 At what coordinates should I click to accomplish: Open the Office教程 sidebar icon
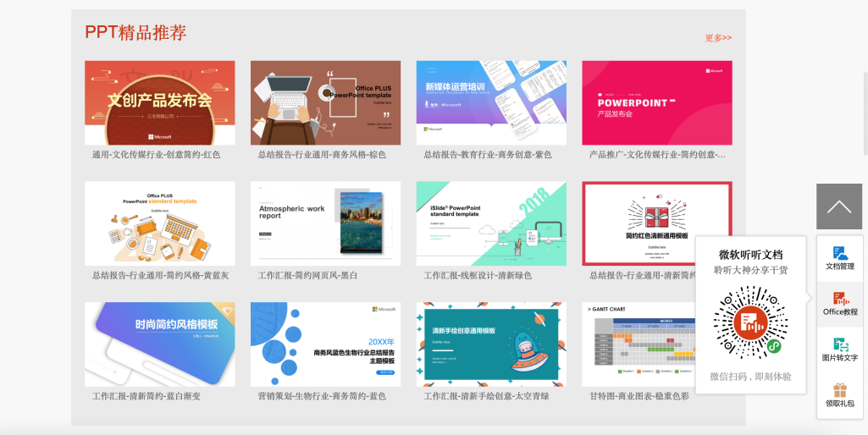click(x=840, y=304)
